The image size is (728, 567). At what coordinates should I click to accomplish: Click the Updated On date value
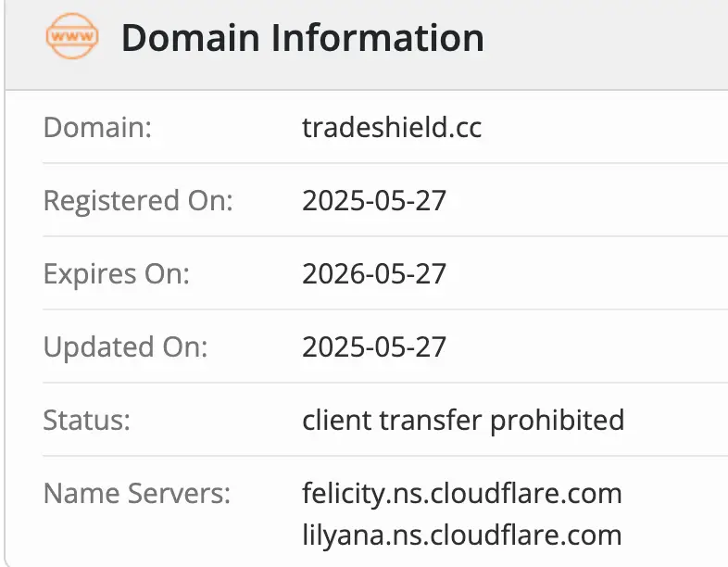tap(374, 346)
